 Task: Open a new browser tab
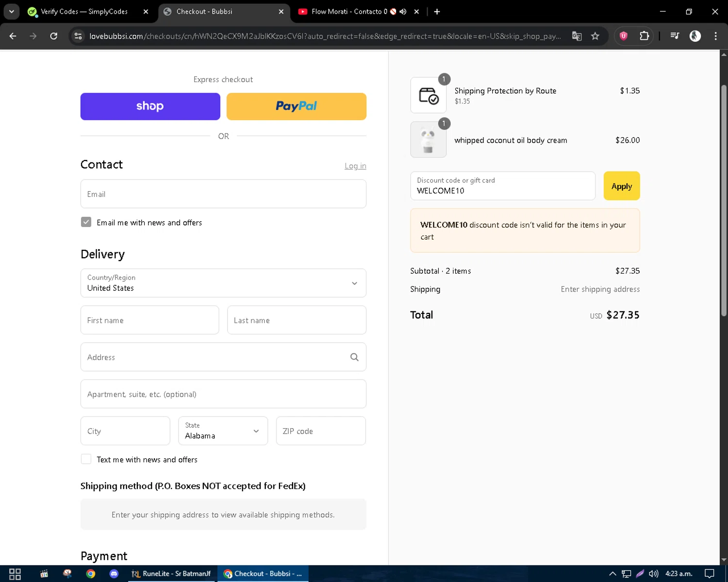pos(437,12)
